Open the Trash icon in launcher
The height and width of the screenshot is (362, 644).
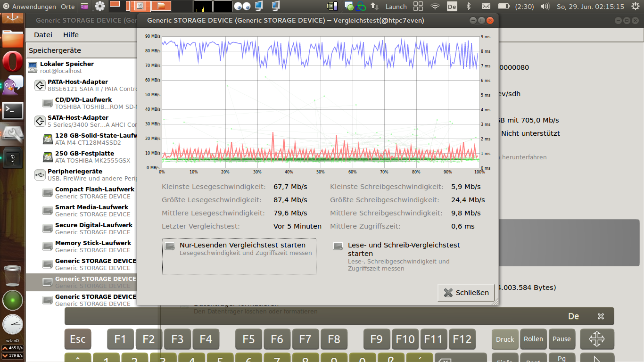[x=13, y=276]
